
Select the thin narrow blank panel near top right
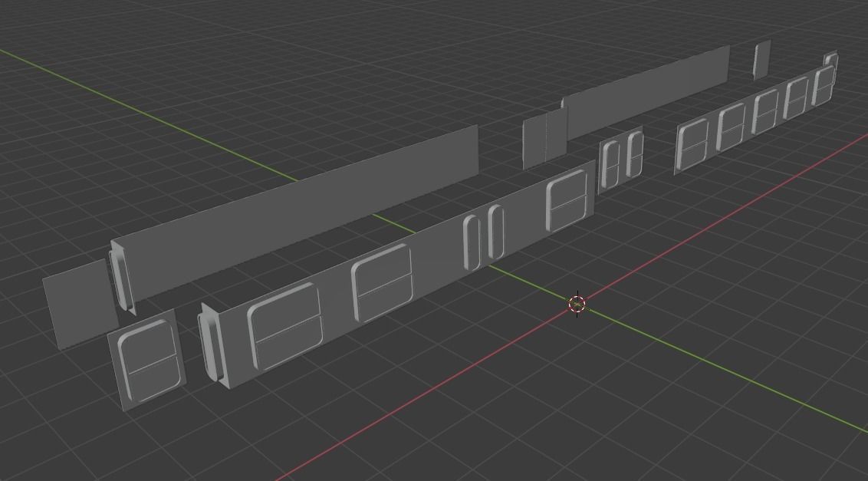761,60
